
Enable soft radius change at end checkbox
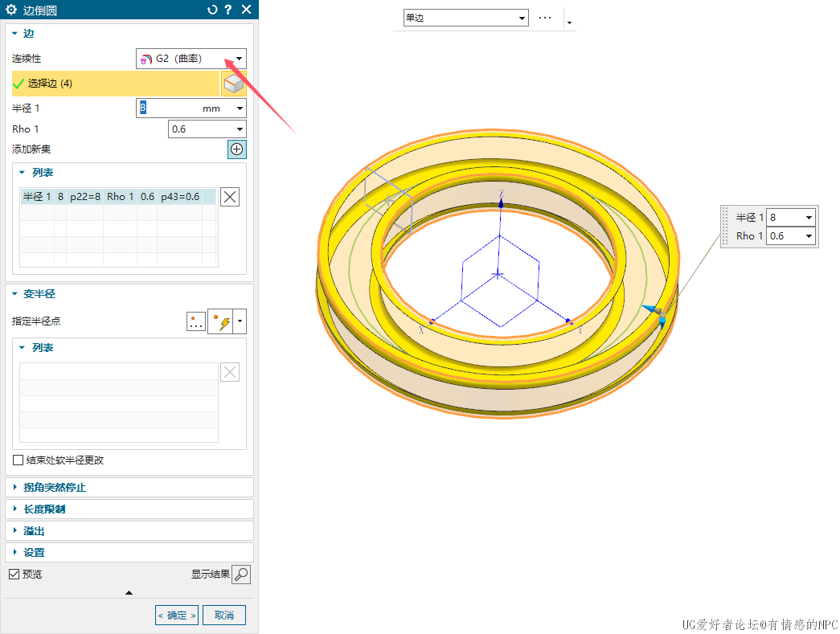pyautogui.click(x=18, y=460)
